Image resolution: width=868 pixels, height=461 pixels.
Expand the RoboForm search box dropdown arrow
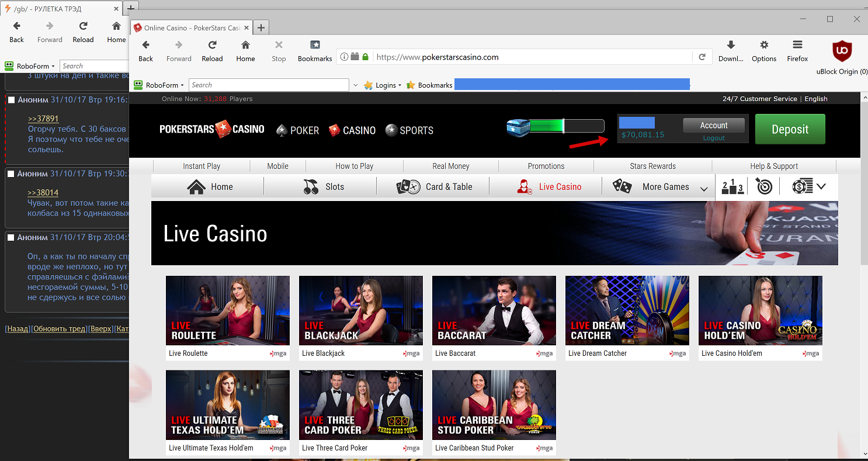point(356,85)
